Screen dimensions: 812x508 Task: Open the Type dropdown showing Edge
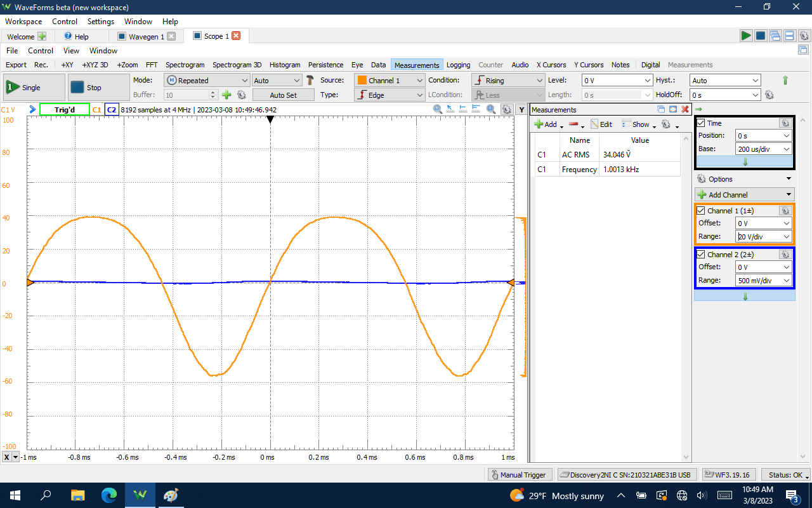coord(390,95)
